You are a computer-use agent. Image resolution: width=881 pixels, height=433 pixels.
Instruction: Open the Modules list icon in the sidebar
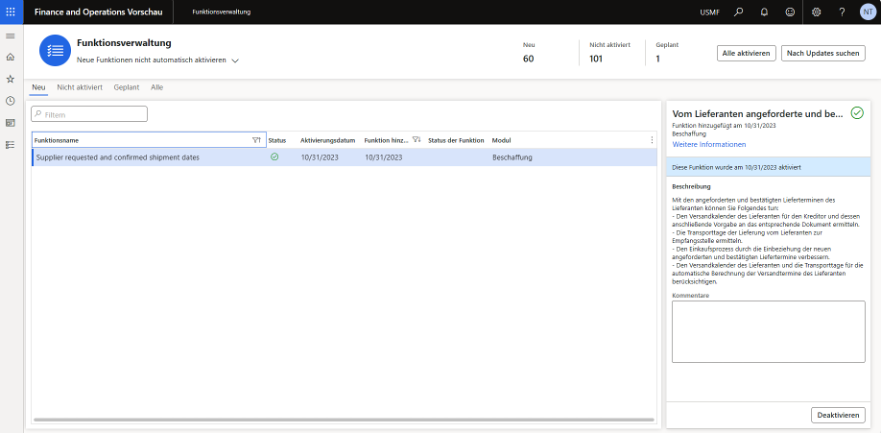tap(10, 145)
